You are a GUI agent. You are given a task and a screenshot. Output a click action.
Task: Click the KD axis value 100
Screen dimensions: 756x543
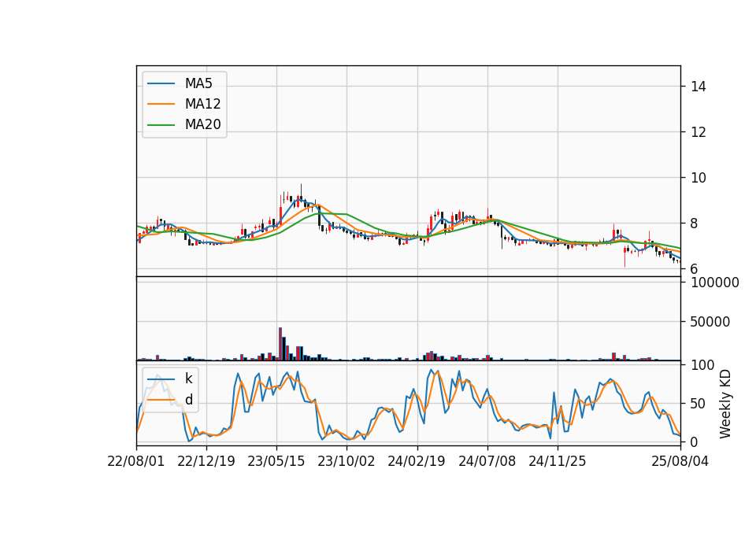click(702, 365)
